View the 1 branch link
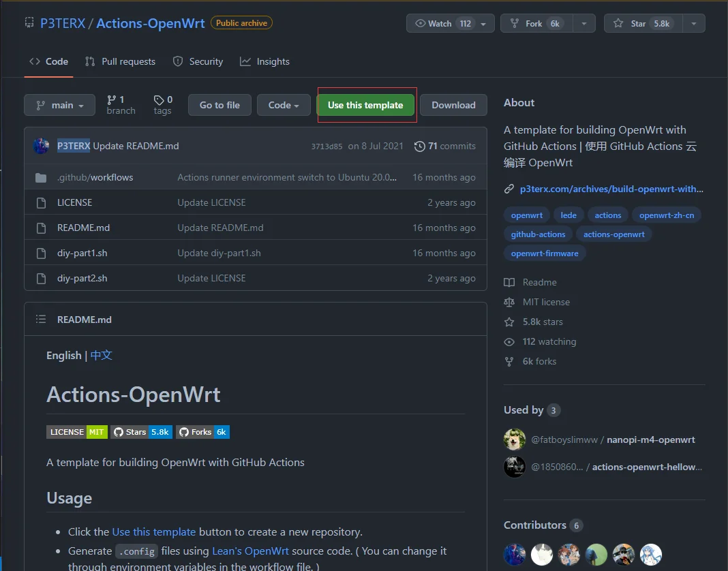Image resolution: width=728 pixels, height=571 pixels. [121, 105]
